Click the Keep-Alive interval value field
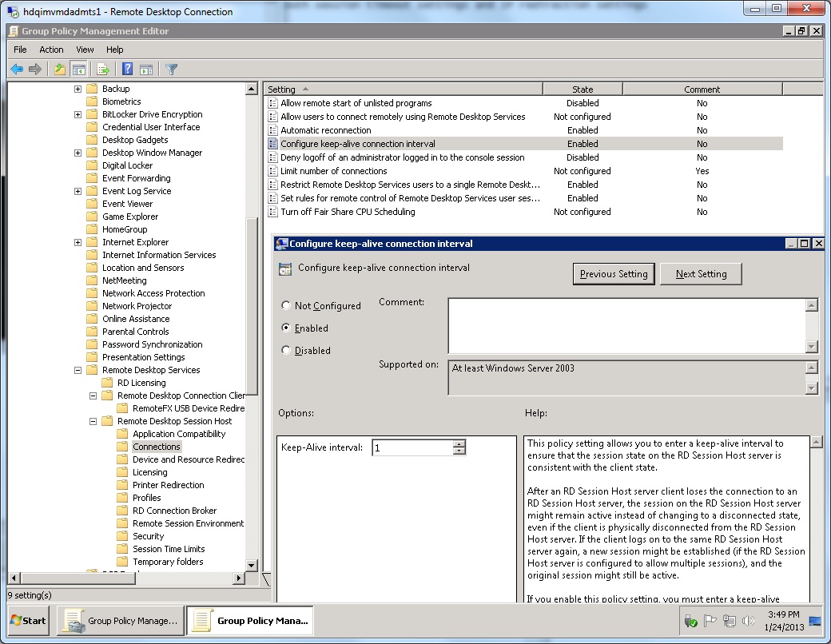 (413, 448)
